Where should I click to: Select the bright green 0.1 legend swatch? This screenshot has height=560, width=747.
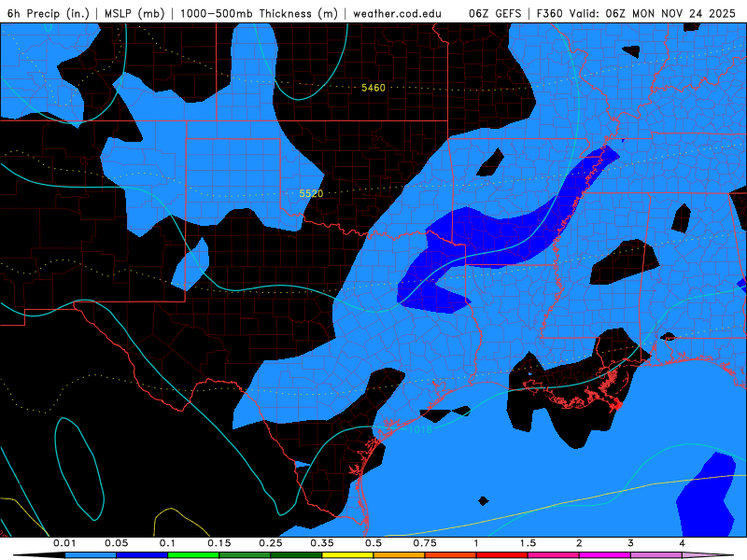tap(193, 555)
